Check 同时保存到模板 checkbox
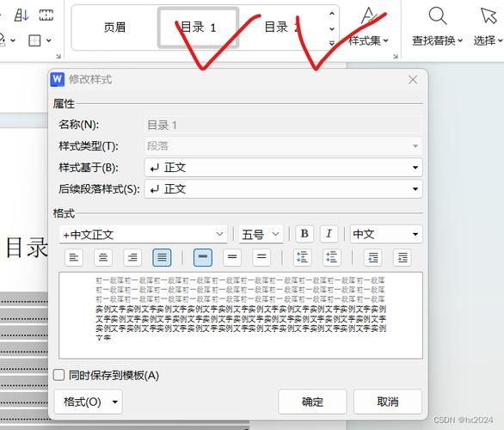Image resolution: width=504 pixels, height=430 pixels. [58, 375]
